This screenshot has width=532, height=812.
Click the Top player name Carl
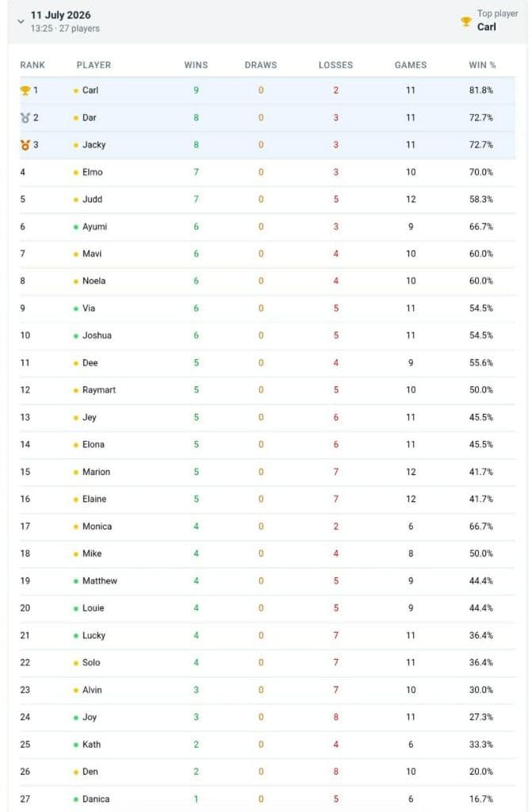487,27
